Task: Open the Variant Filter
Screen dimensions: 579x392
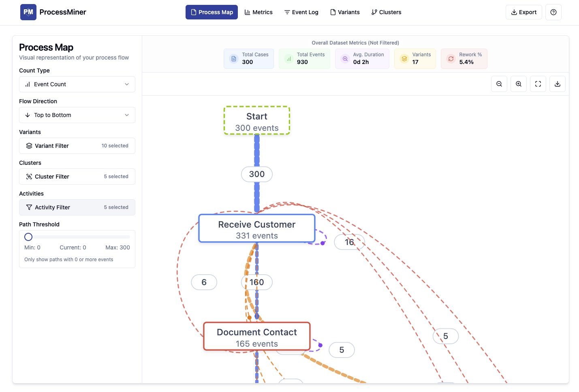Action: tap(77, 146)
